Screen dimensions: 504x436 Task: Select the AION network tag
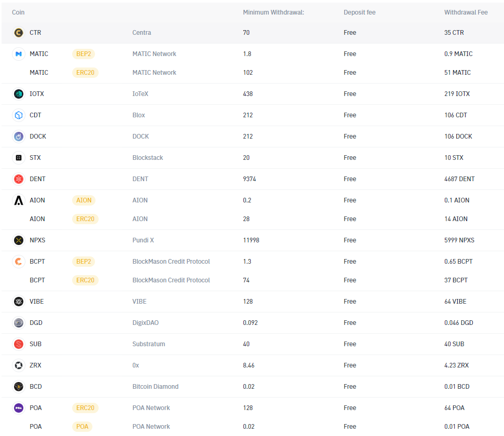tap(84, 200)
